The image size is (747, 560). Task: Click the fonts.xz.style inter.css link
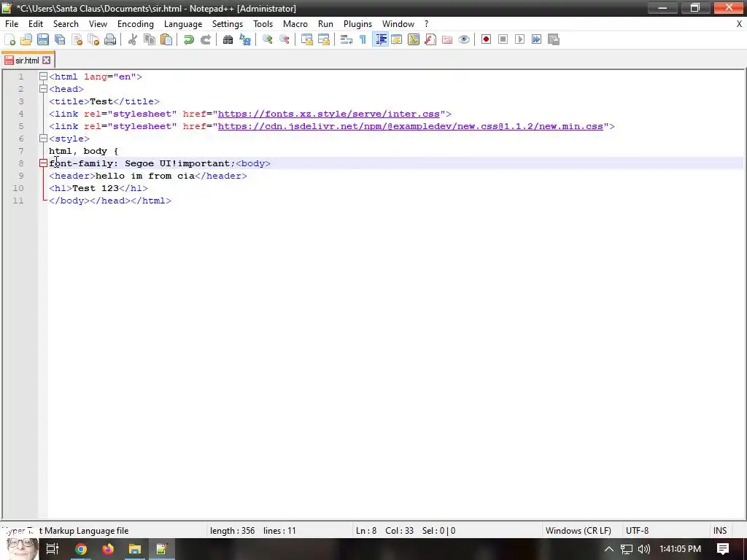coord(329,114)
